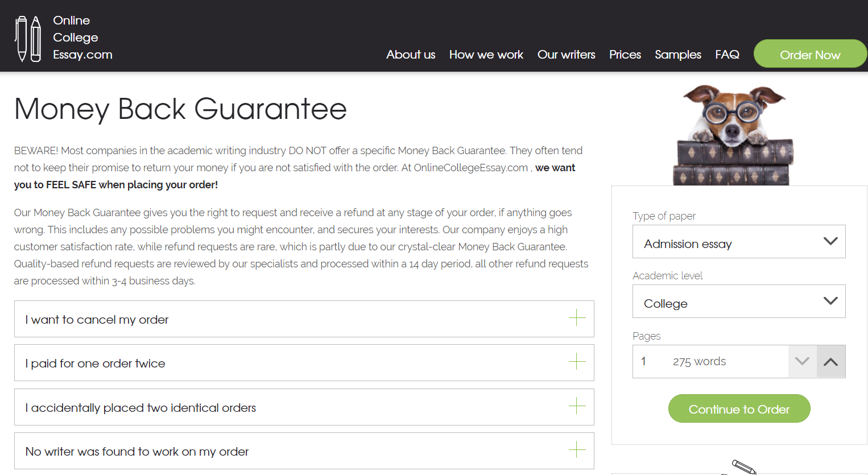
Task: View the Samples section
Action: 678,55
